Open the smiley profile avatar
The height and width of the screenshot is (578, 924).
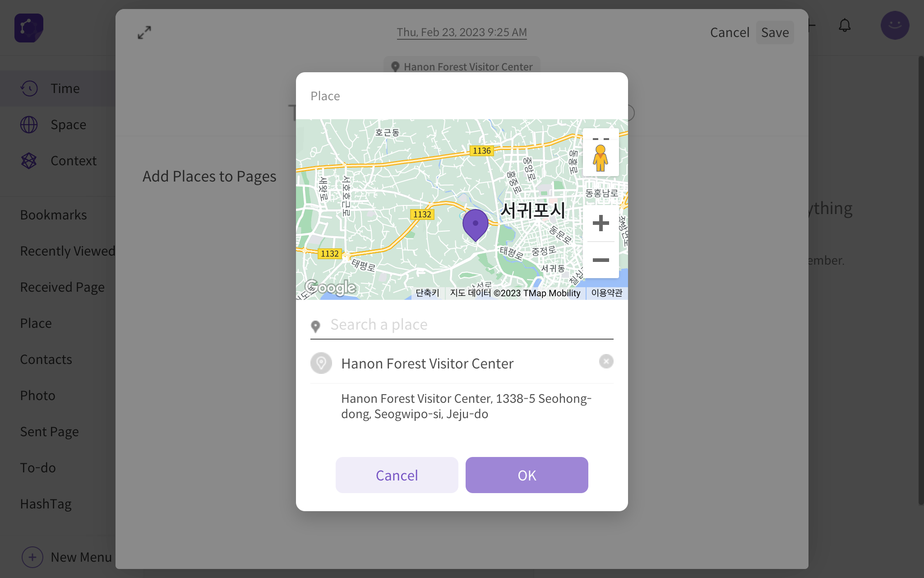click(895, 25)
